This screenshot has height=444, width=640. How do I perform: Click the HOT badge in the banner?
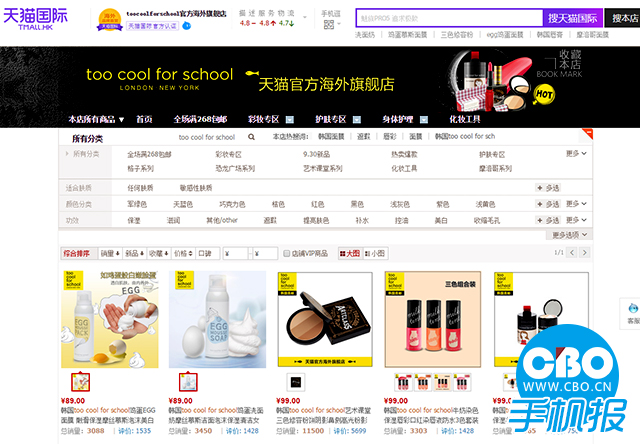click(x=544, y=94)
